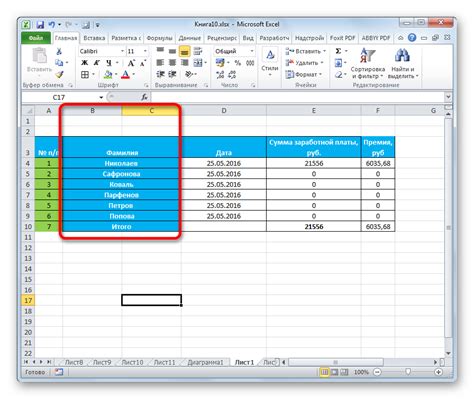Toggle italic К formatting
Screen dimensions: 474x399
(97, 63)
